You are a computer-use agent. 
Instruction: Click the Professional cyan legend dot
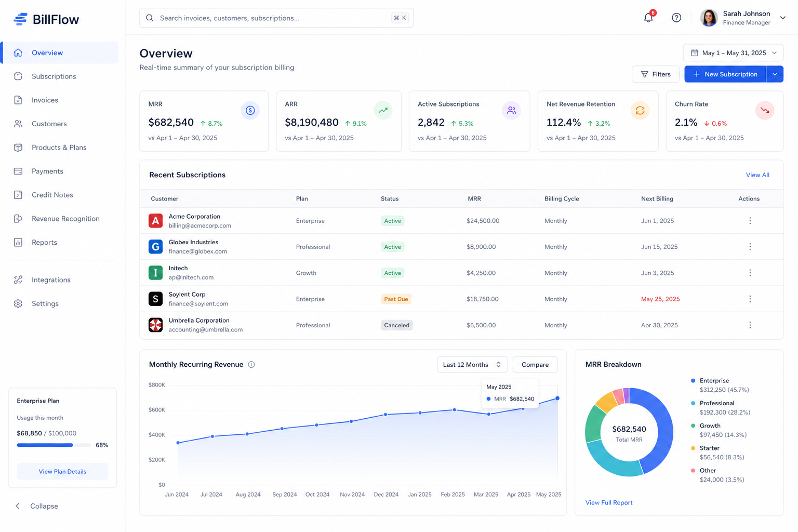[693, 403]
